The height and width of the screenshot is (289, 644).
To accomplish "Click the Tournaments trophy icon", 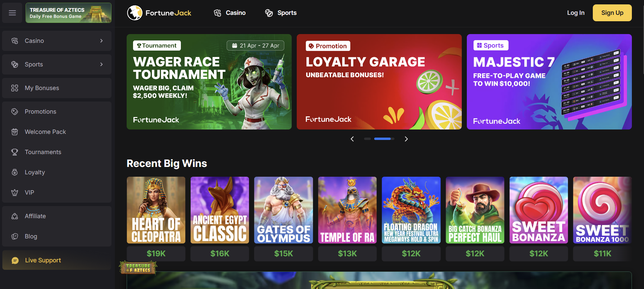I will pyautogui.click(x=14, y=152).
